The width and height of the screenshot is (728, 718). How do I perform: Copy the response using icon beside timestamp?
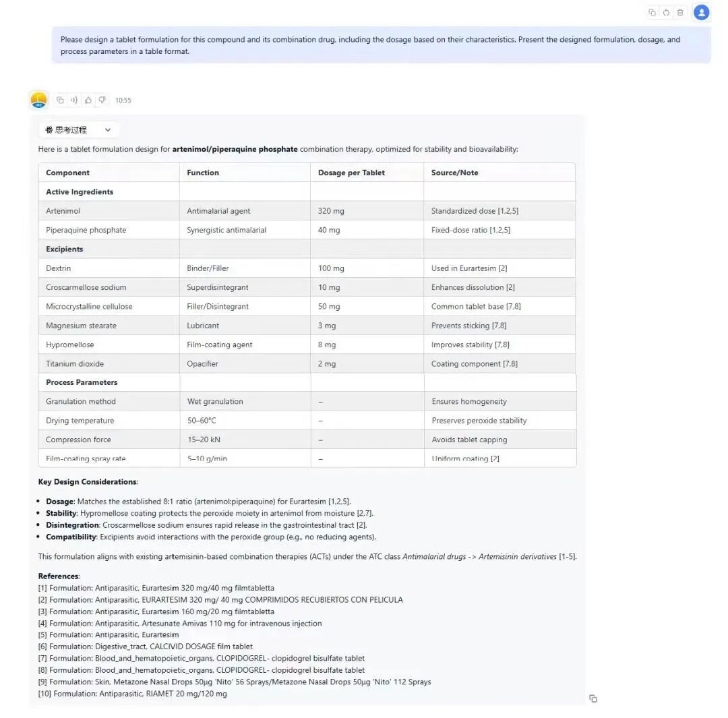click(x=60, y=100)
